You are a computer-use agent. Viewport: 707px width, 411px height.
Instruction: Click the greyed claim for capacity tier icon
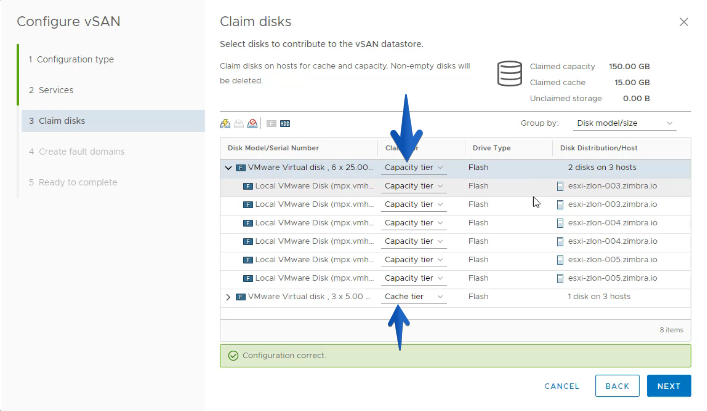239,123
